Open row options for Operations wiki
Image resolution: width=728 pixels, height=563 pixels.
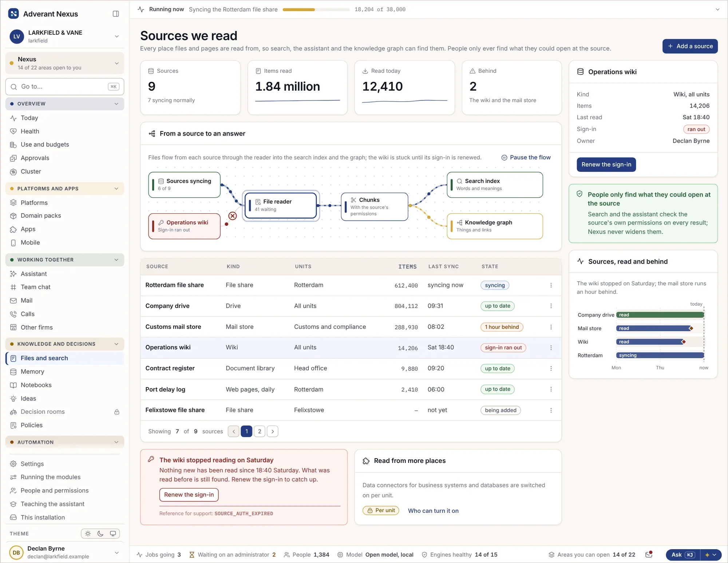point(551,348)
